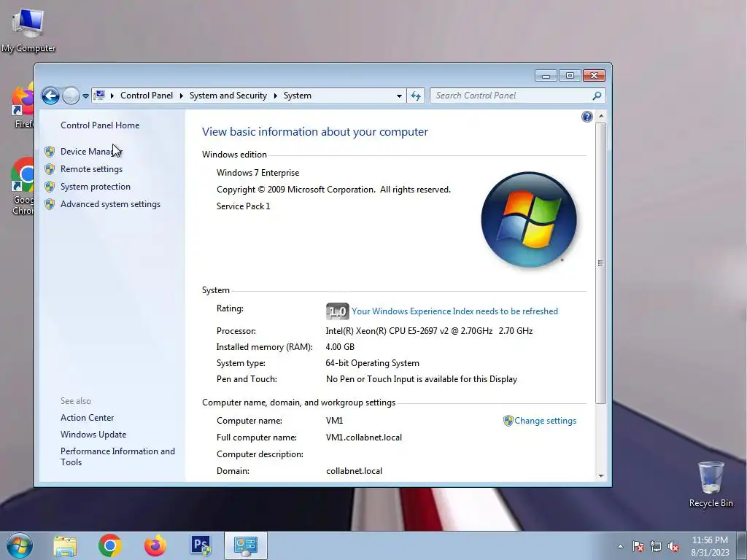Screen dimensions: 747x560
Task: Open address bar history dropdown
Action: tap(399, 96)
